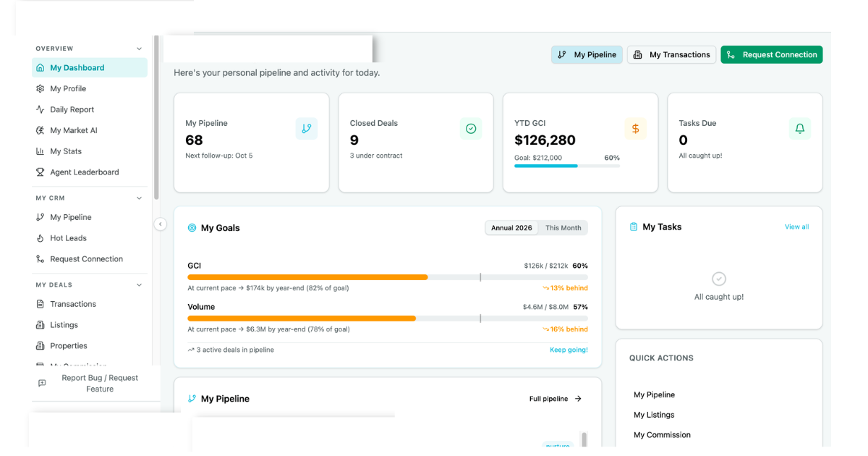Click the YTD GCI dollar icon
Viewport: 868px width, 456px height.
point(636,129)
